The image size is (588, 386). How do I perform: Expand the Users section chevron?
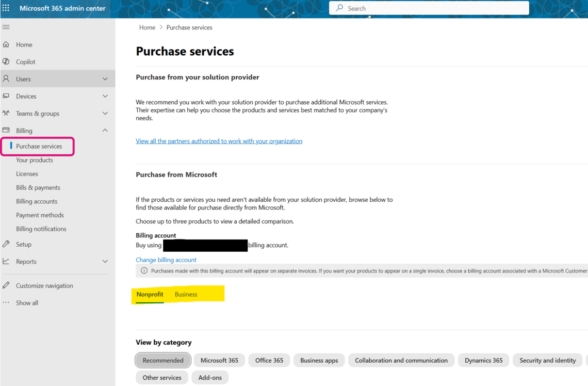coord(105,79)
